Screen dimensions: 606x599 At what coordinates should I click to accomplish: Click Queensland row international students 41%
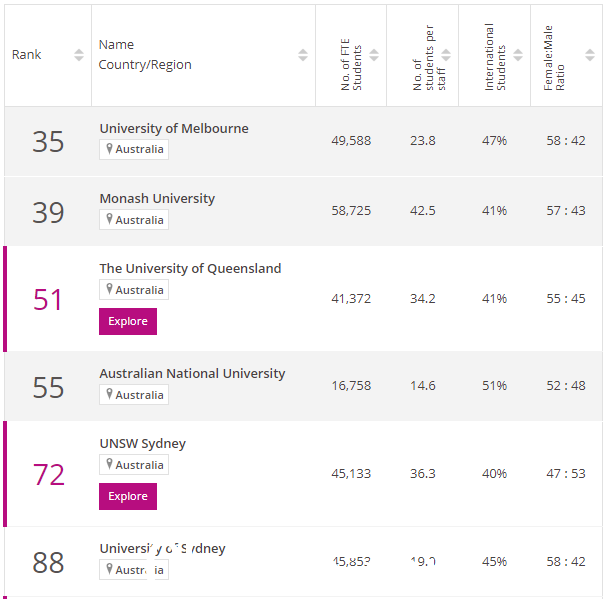tap(494, 299)
